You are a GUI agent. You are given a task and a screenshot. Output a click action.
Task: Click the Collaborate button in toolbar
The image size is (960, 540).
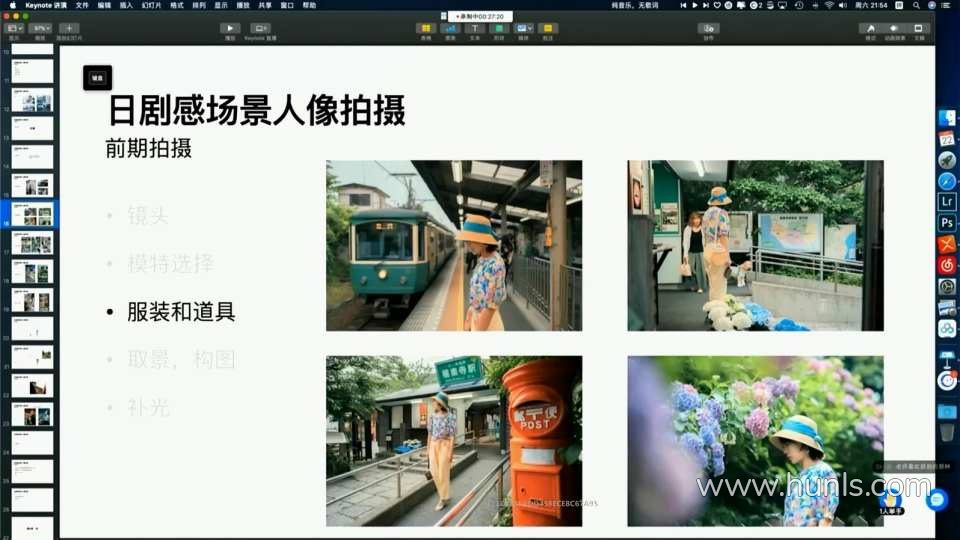pyautogui.click(x=708, y=28)
